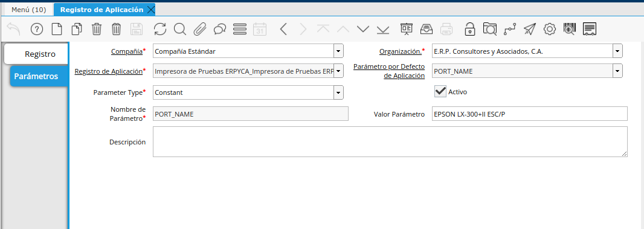Click the Descripción label

point(127,142)
